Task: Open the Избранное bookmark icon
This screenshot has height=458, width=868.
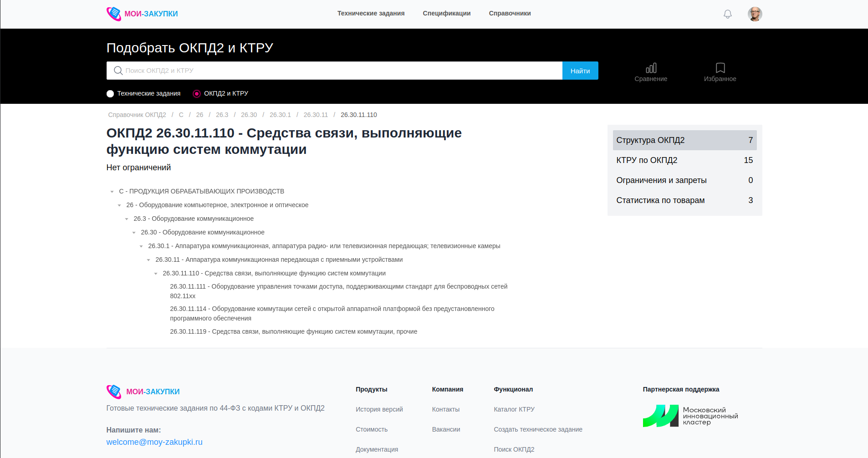Action: [720, 72]
